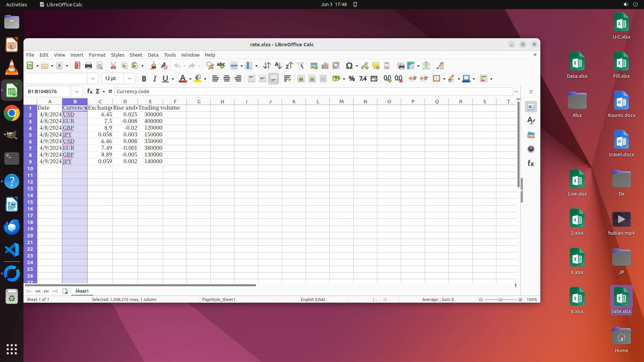Click the Export as PDF icon
This screenshot has height=362, width=644.
(77, 66)
